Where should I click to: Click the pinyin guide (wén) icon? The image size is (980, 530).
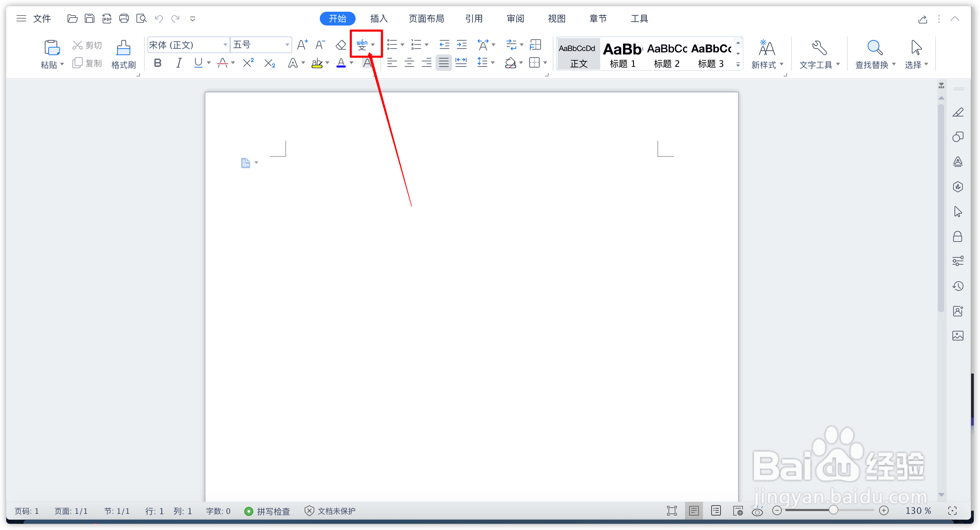[362, 45]
